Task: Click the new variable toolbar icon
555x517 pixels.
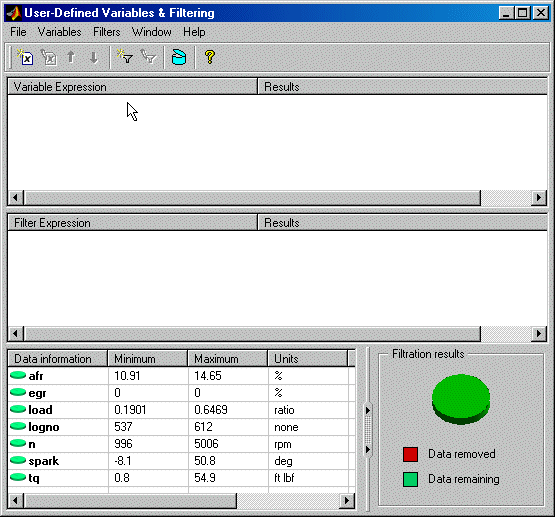Action: click(25, 57)
